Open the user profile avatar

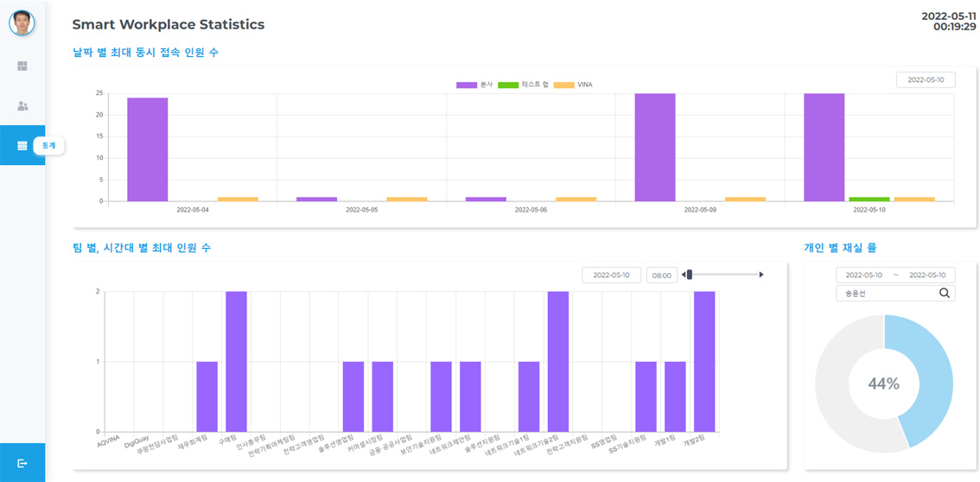[22, 23]
